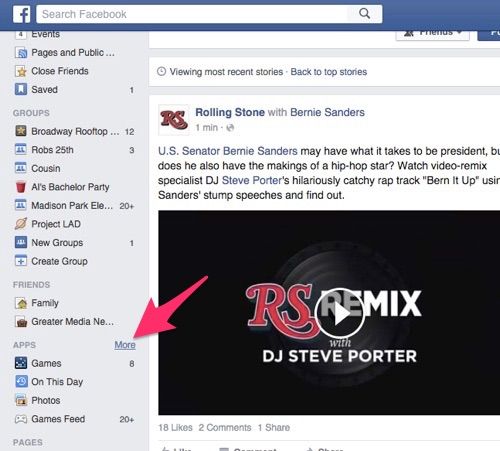Open Project LAD group
The height and width of the screenshot is (451, 500).
click(56, 224)
